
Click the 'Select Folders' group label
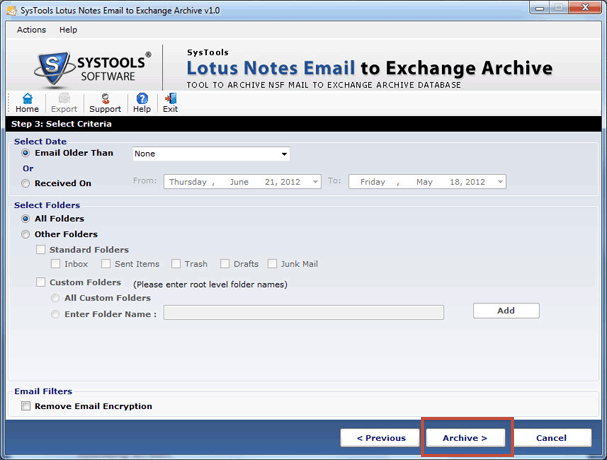(x=47, y=205)
